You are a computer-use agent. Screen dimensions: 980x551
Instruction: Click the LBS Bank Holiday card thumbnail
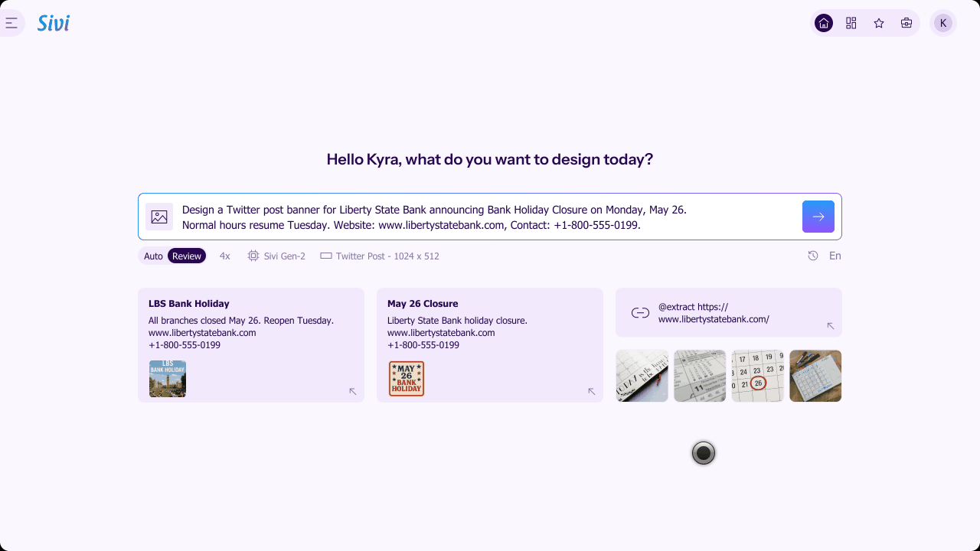click(168, 378)
